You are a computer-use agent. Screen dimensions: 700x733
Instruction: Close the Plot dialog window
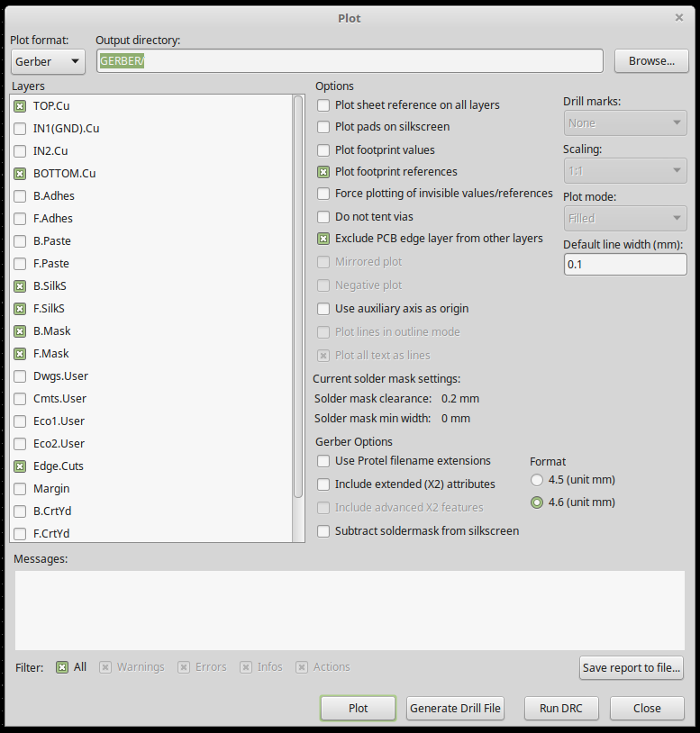click(x=647, y=708)
